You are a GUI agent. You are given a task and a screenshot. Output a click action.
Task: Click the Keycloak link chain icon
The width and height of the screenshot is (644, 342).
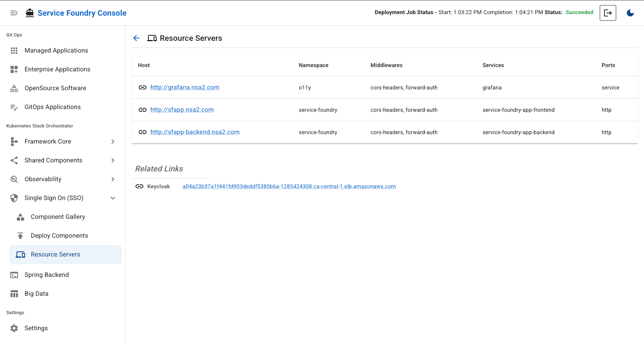tap(139, 186)
